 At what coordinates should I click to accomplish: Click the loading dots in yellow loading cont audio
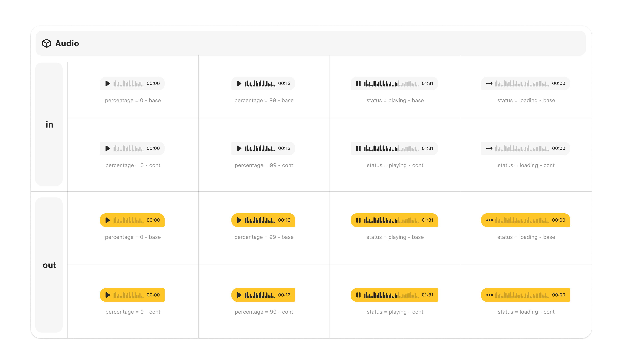point(489,295)
